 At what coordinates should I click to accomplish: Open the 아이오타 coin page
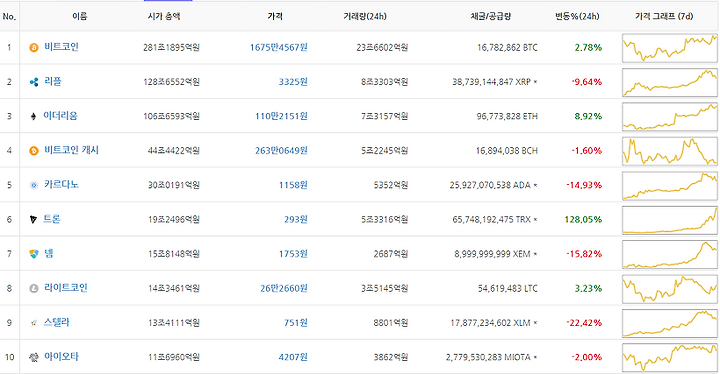coord(62,357)
